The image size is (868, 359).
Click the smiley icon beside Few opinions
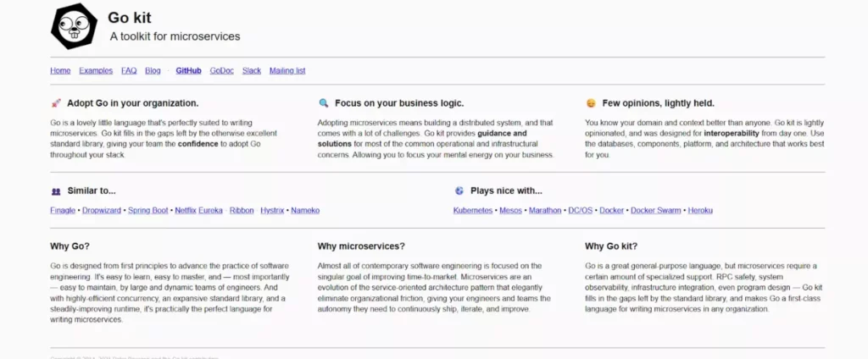(591, 103)
